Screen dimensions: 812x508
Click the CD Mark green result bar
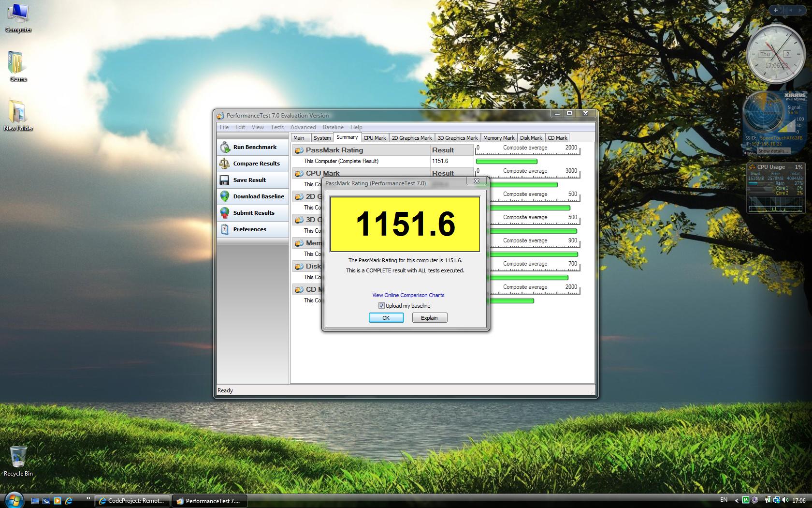pos(512,300)
